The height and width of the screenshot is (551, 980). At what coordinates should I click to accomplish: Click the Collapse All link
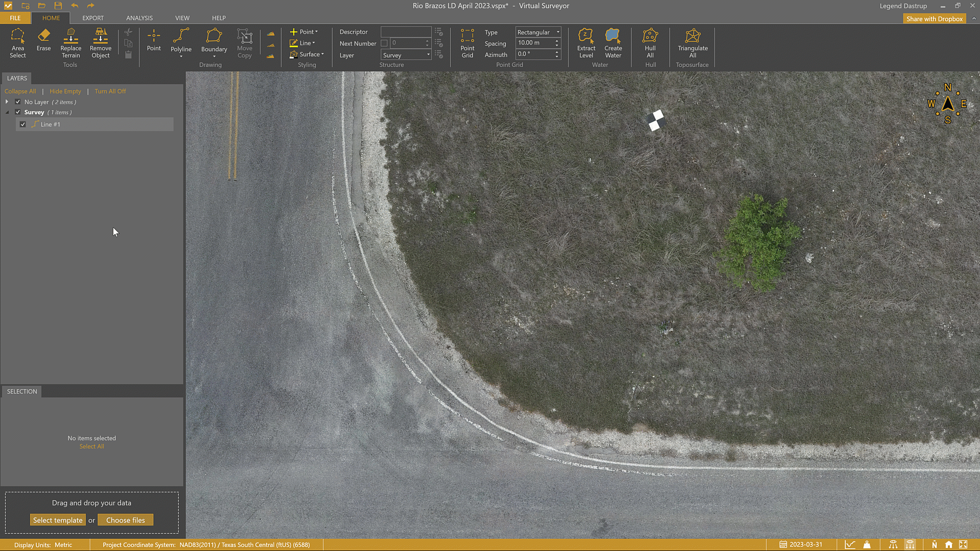(20, 91)
